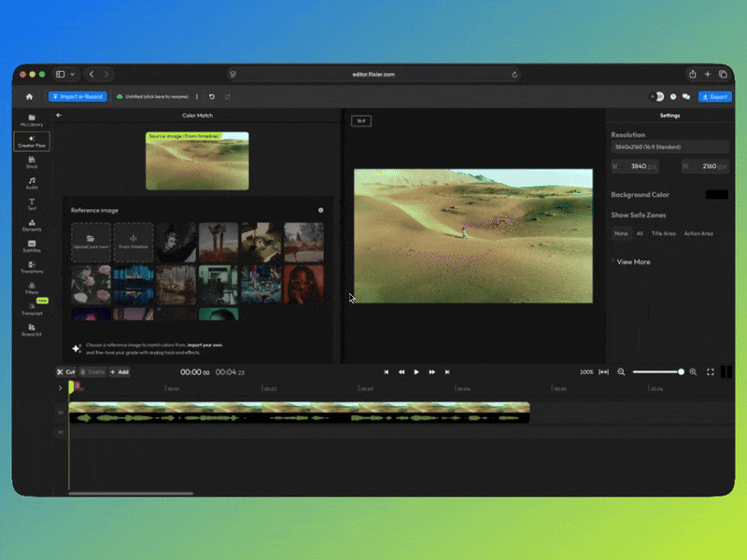Click the home icon
The image size is (747, 560).
[29, 96]
